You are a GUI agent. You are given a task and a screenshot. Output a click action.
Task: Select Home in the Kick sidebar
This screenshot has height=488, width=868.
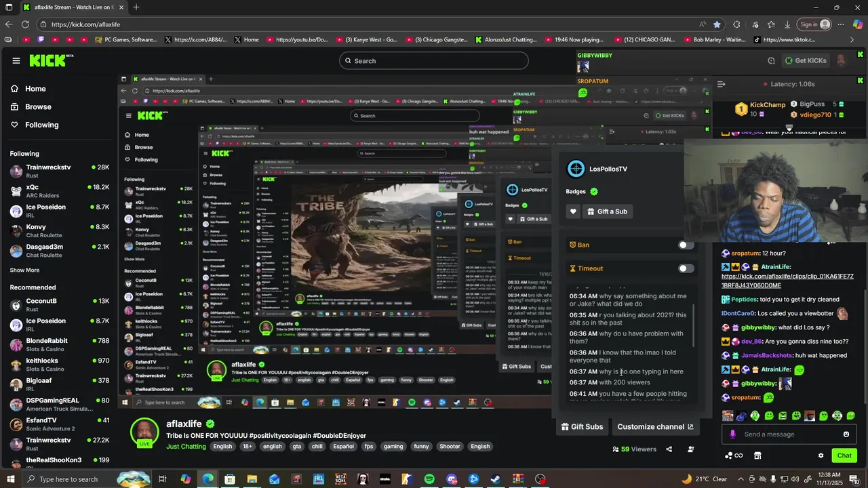(35, 89)
